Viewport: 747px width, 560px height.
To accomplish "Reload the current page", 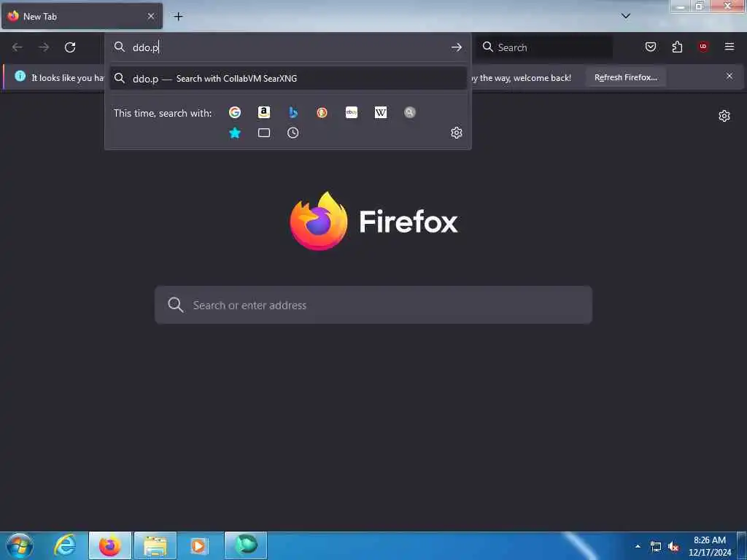I will pos(70,47).
